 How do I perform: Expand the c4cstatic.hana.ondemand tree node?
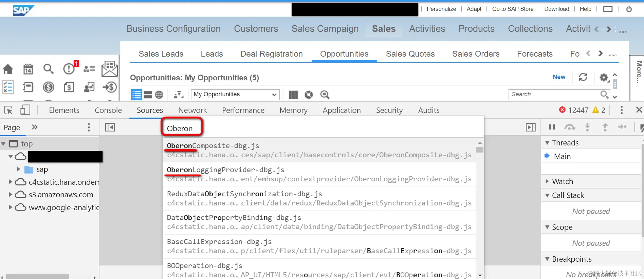(x=11, y=182)
